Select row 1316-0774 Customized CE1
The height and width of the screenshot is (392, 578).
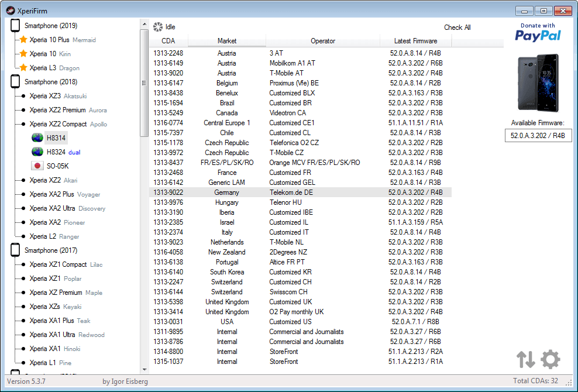click(x=301, y=123)
